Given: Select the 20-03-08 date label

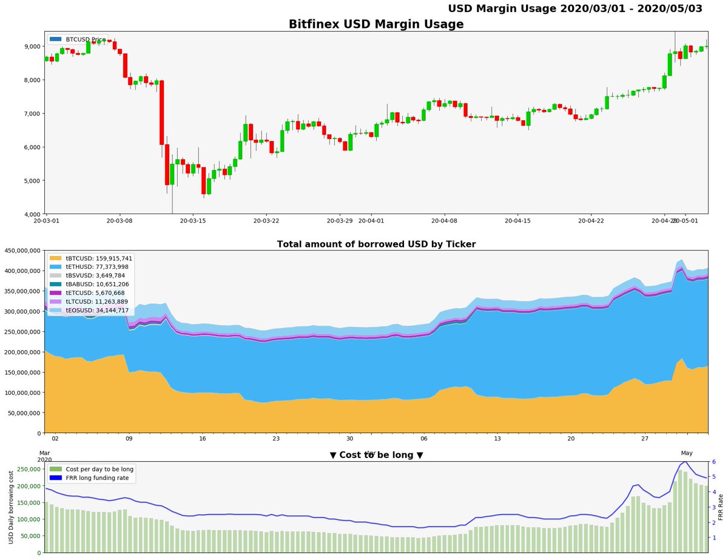Looking at the screenshot, I should click(120, 221).
